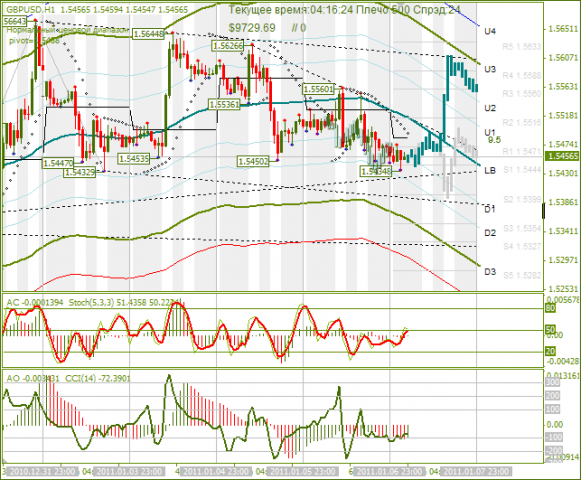The width and height of the screenshot is (581, 480).
Task: Click the 1.54535 price label
Action: tap(133, 159)
